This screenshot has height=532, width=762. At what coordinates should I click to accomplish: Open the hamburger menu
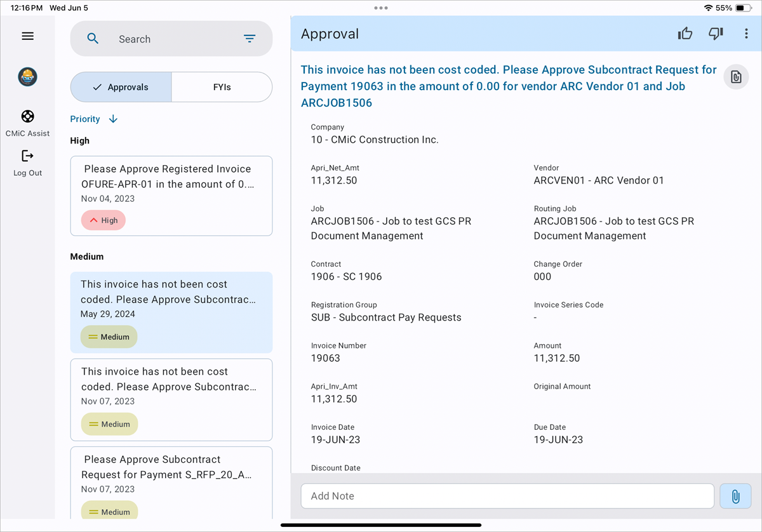[27, 36]
